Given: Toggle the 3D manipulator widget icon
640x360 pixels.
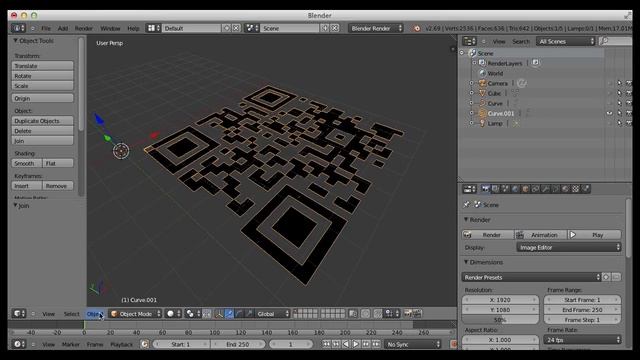Looking at the screenshot, I should pyautogui.click(x=219, y=313).
